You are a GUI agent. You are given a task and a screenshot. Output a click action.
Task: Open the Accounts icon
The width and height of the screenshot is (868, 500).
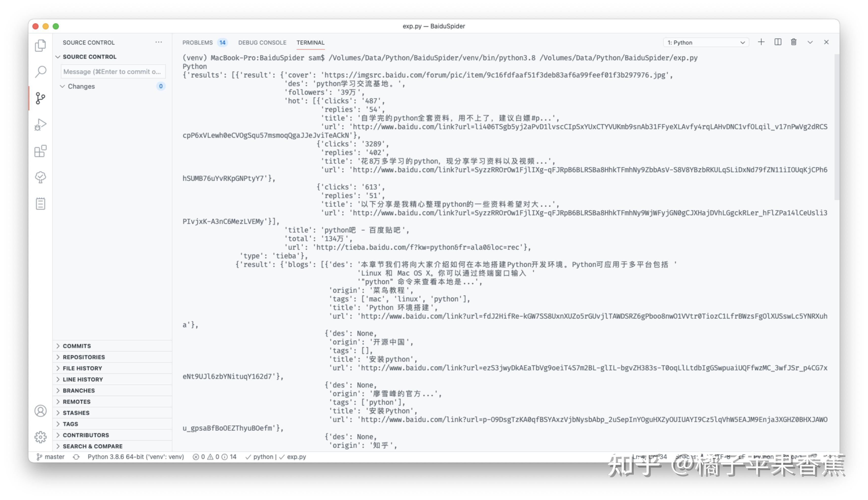pos(40,411)
